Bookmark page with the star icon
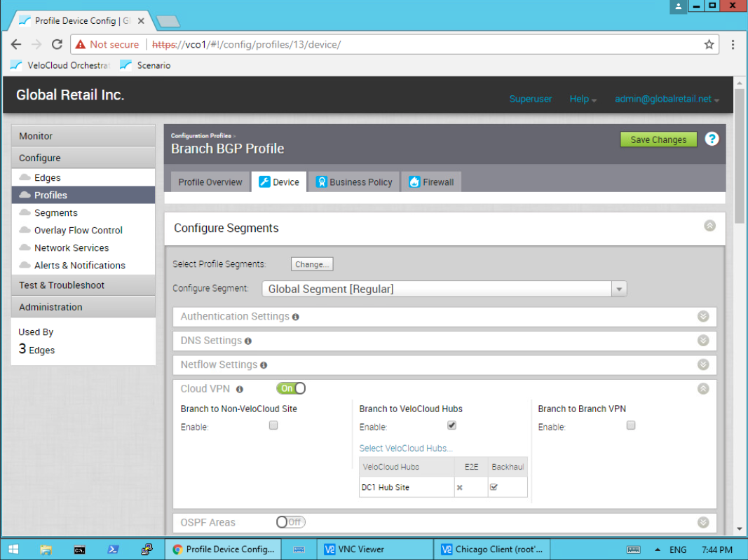This screenshot has width=748, height=560. click(x=709, y=44)
